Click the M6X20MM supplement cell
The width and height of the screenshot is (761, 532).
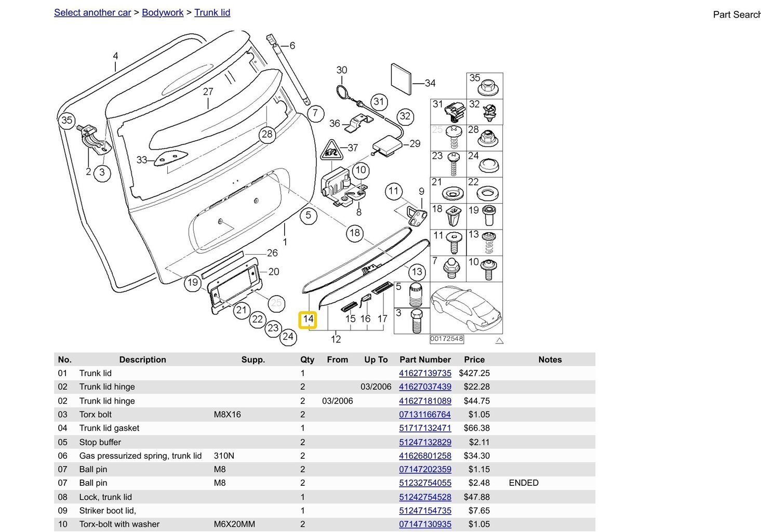(234, 524)
